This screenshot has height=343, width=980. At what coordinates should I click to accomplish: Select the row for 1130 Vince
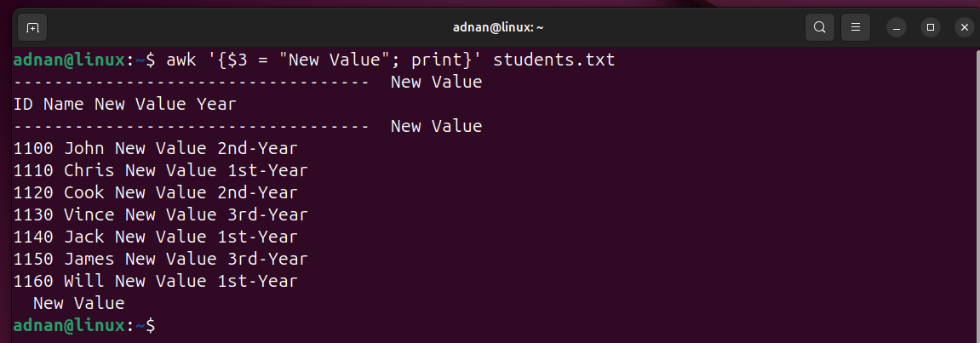161,215
